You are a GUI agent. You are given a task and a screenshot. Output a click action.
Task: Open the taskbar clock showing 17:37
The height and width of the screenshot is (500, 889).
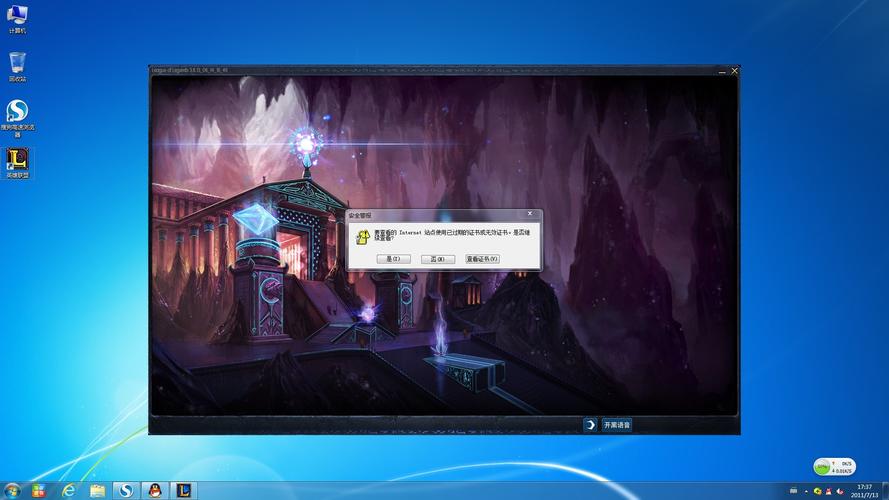point(864,490)
